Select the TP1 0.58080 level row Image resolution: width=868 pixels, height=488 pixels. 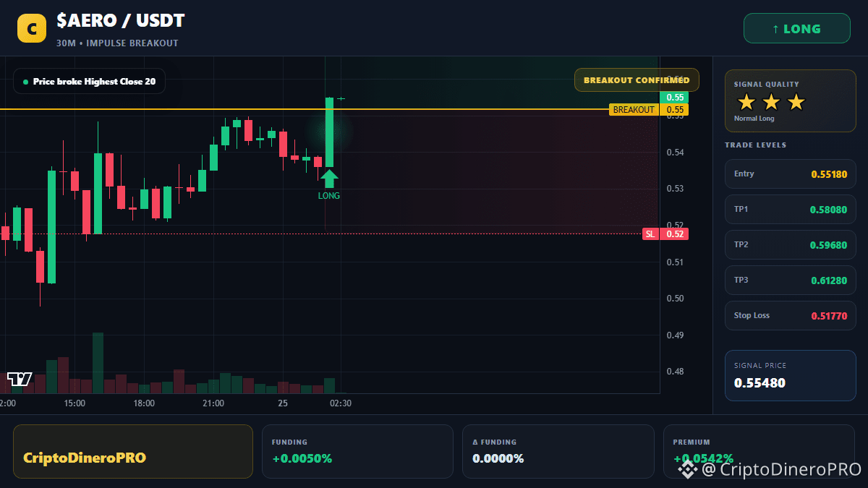(790, 209)
